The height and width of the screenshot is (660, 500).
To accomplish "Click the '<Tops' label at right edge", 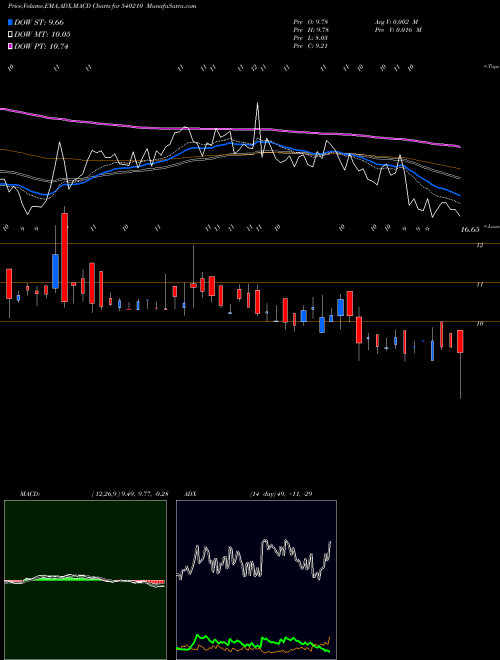I will point(491,67).
